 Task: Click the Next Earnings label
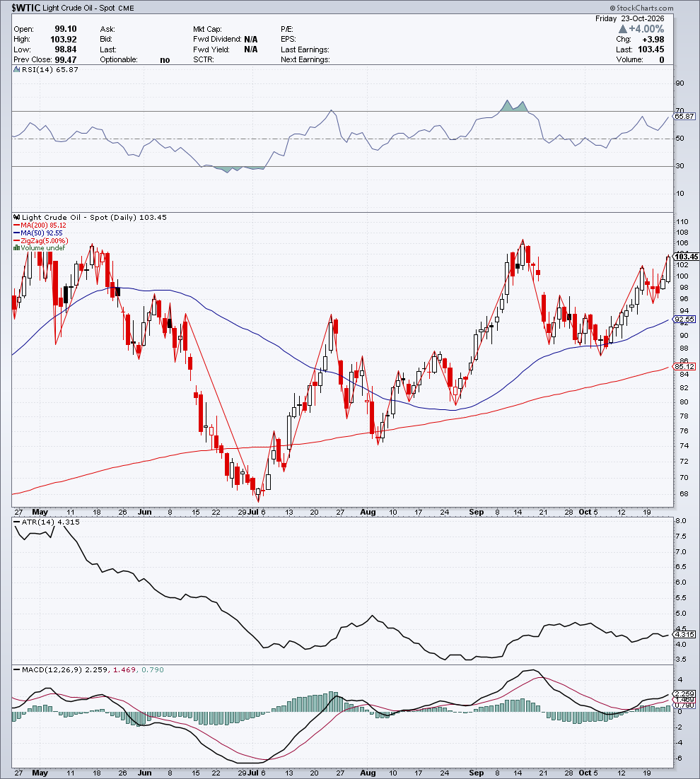(x=305, y=59)
